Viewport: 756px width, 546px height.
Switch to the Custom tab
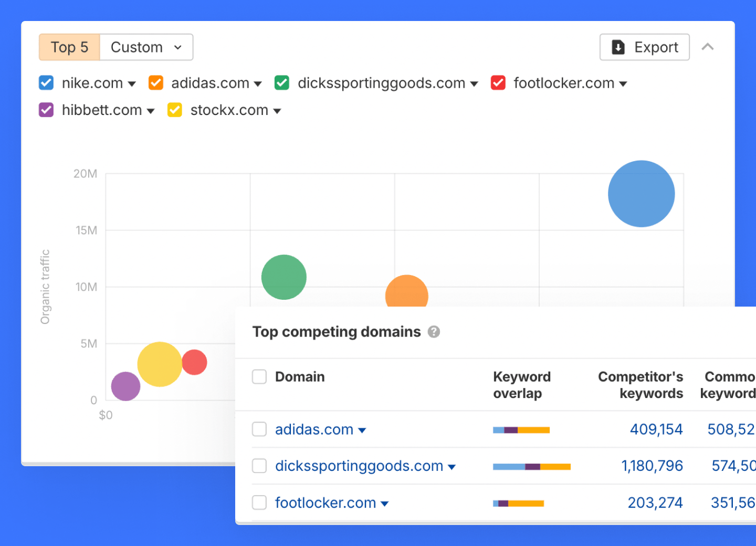point(136,47)
